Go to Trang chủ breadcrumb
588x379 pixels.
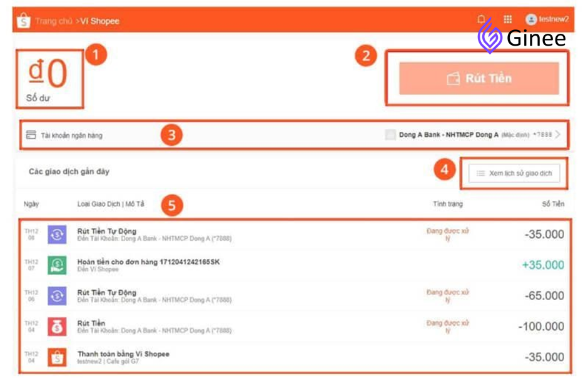click(53, 21)
